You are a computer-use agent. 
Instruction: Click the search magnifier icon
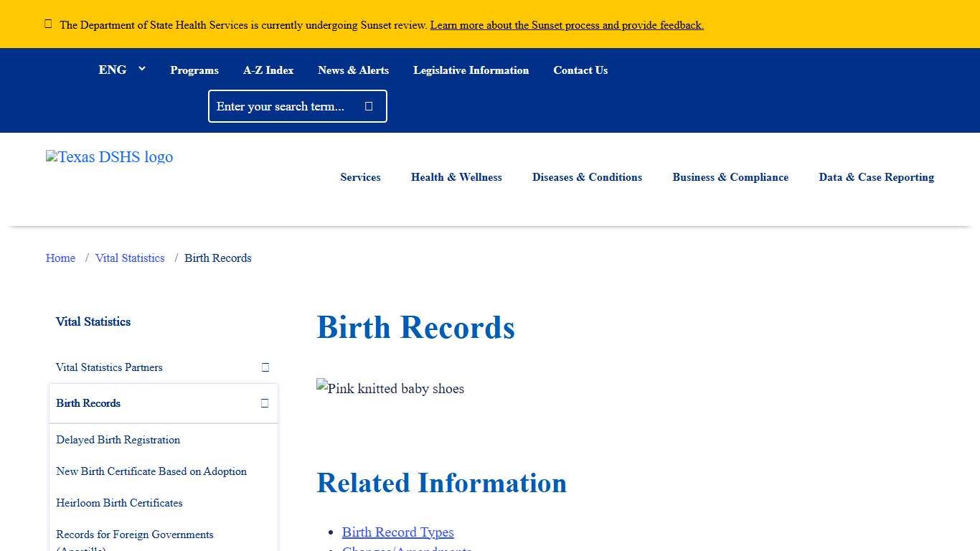coord(368,105)
